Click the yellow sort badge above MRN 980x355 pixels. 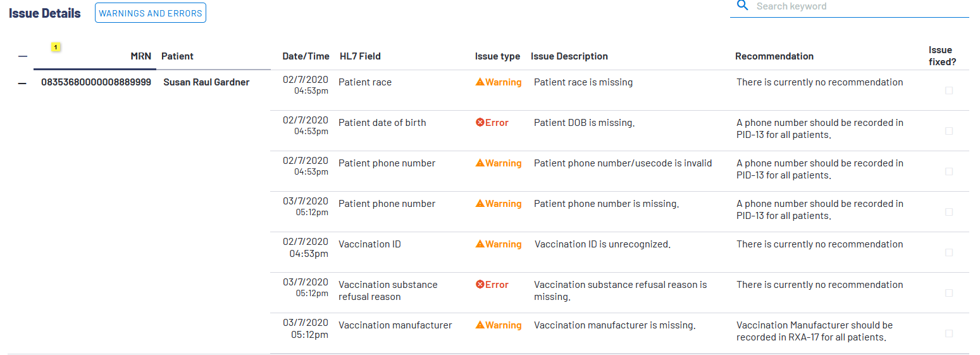click(56, 47)
